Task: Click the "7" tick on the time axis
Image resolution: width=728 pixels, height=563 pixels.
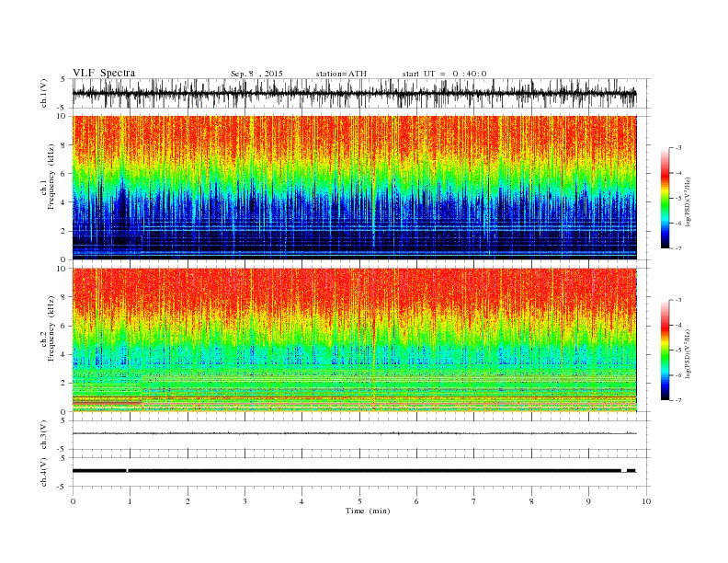Action: click(x=474, y=501)
